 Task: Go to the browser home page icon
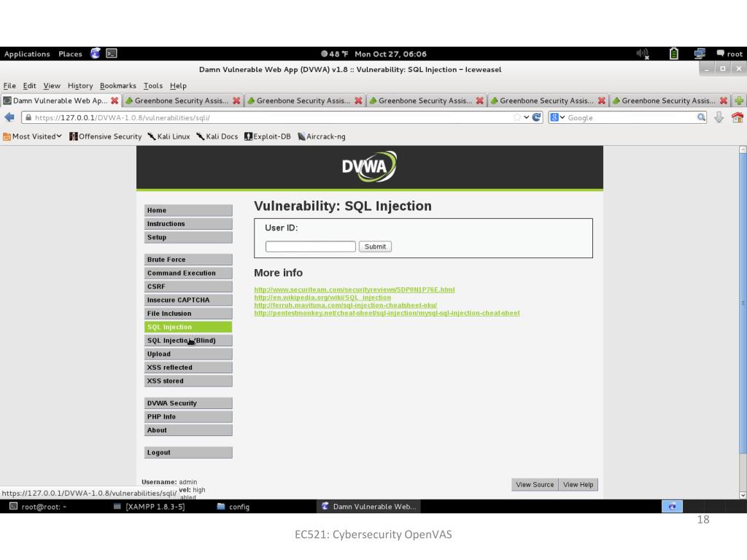pyautogui.click(x=738, y=117)
